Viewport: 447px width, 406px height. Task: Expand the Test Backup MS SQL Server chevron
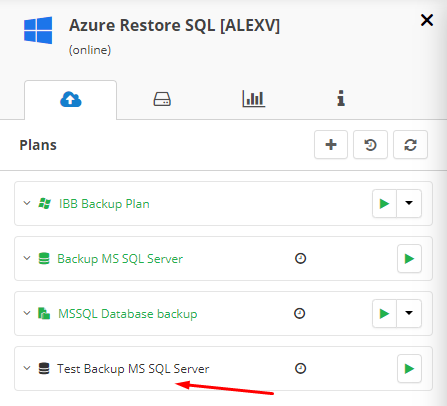click(27, 368)
